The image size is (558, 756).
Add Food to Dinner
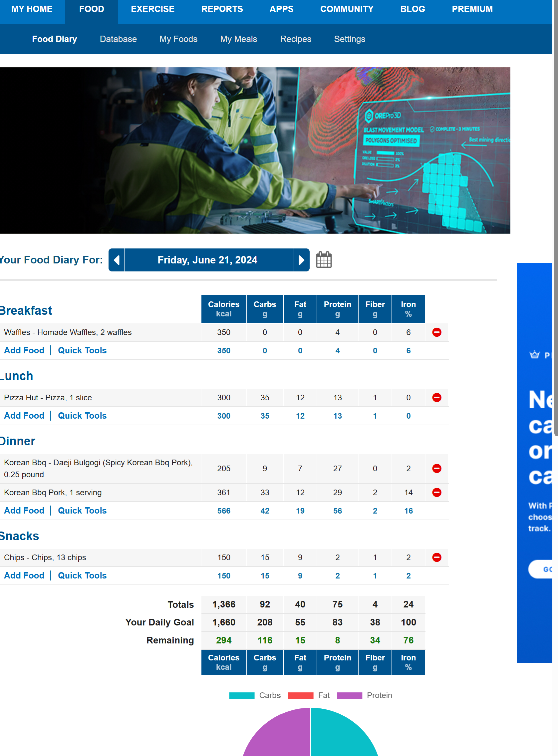coord(24,511)
